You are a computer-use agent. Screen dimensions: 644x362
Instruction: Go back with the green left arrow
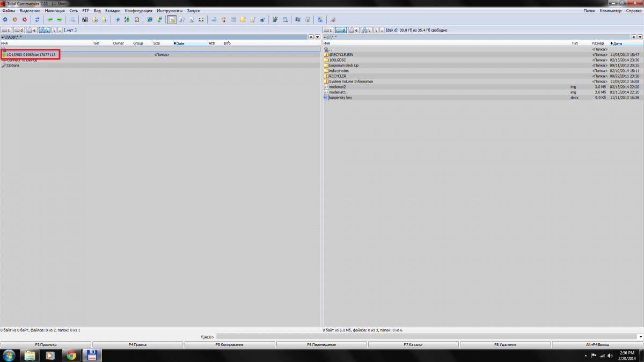pos(50,20)
